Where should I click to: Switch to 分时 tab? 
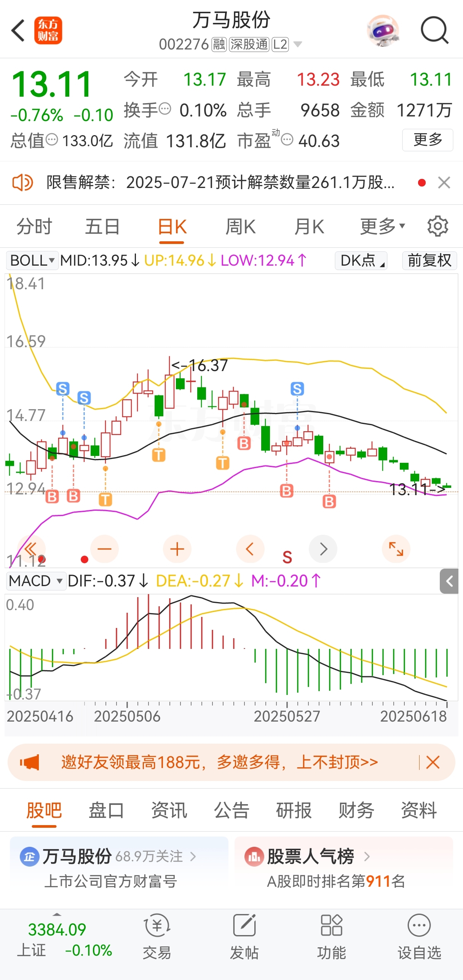tap(34, 226)
